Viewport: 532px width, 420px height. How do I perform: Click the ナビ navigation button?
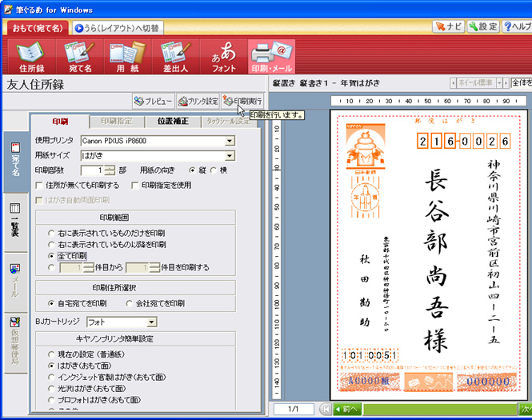click(x=449, y=26)
